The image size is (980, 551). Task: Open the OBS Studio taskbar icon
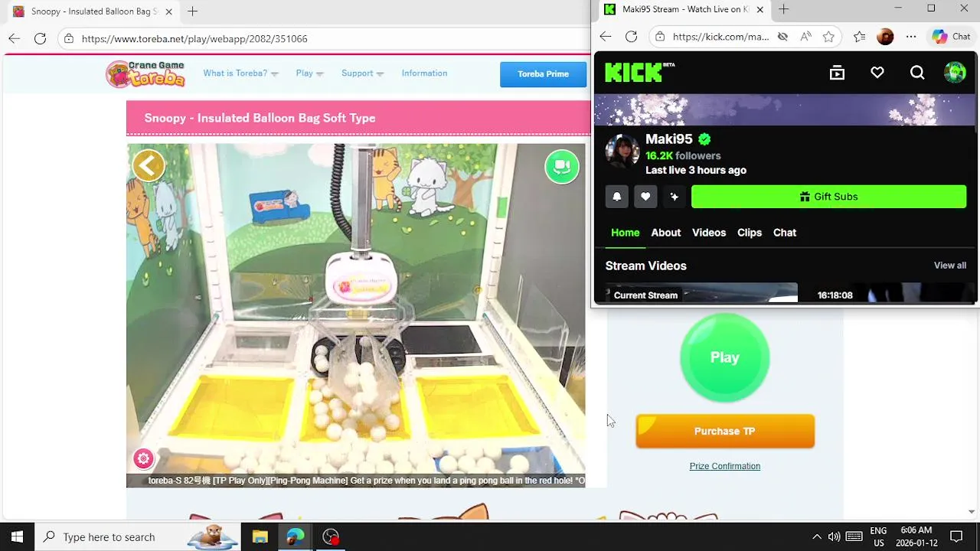coord(331,536)
